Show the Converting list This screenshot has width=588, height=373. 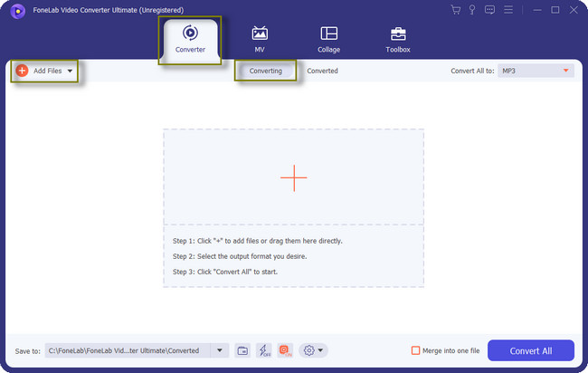265,71
